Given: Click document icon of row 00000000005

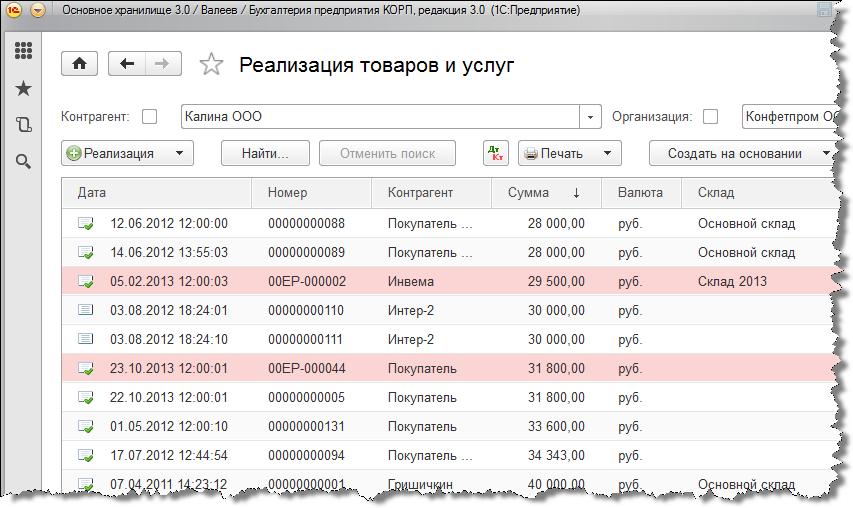Looking at the screenshot, I should coord(85,397).
